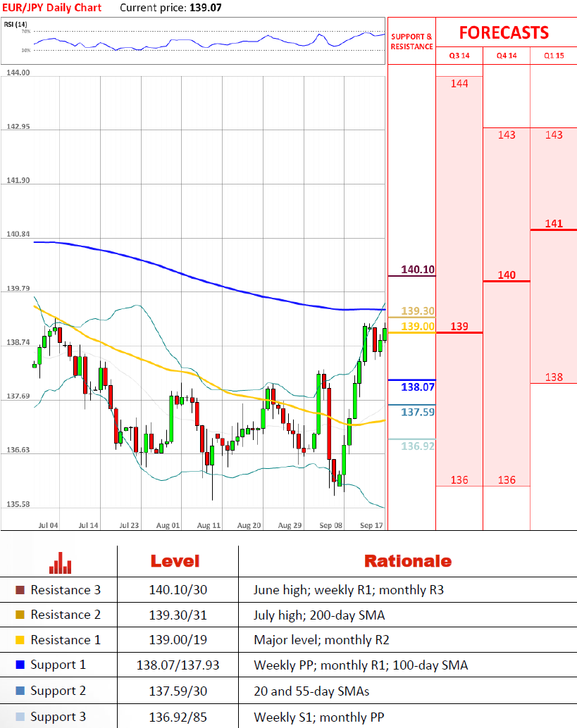Click the 140.10 resistance level marker

[x=418, y=269]
